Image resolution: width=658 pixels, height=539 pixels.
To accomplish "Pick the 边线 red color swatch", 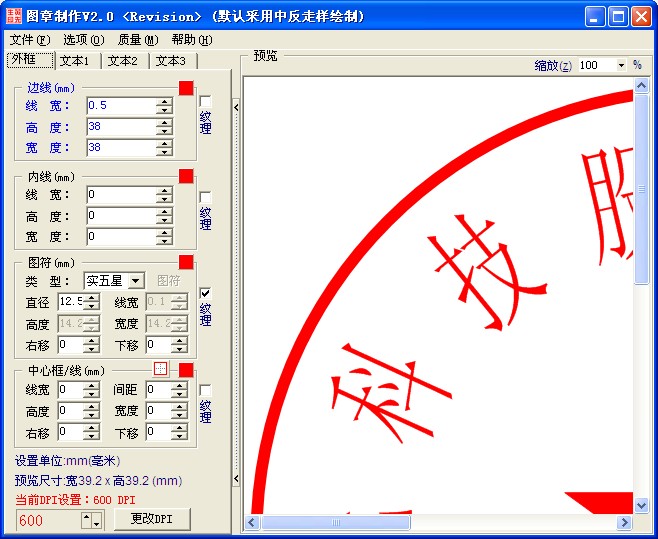I will coord(185,88).
